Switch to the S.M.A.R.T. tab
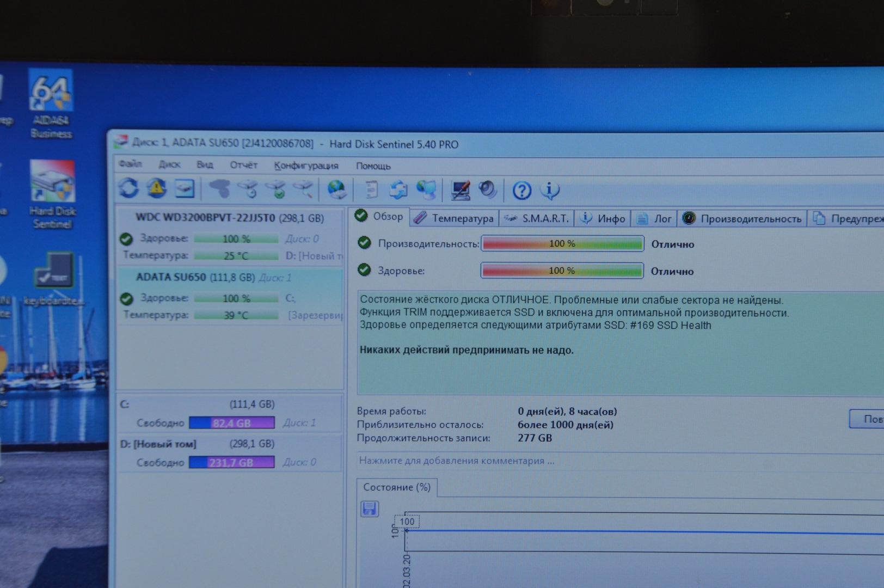The width and height of the screenshot is (884, 588). pyautogui.click(x=536, y=218)
